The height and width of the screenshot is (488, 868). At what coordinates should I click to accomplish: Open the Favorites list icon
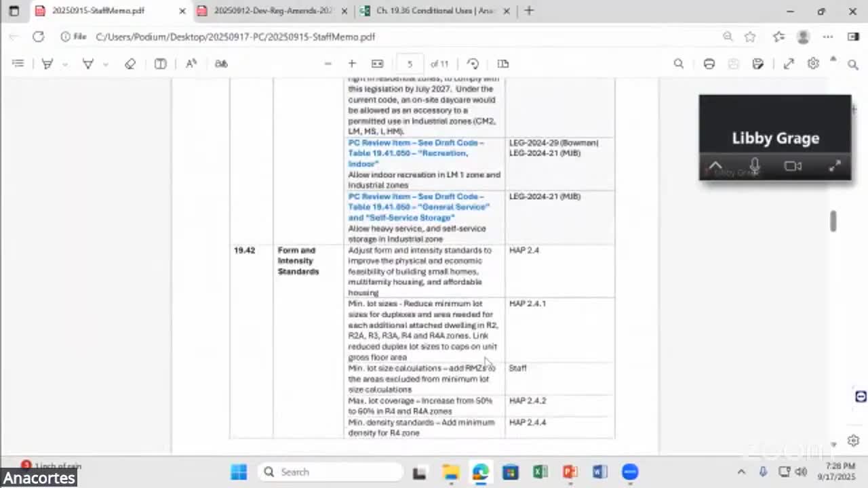pyautogui.click(x=778, y=37)
